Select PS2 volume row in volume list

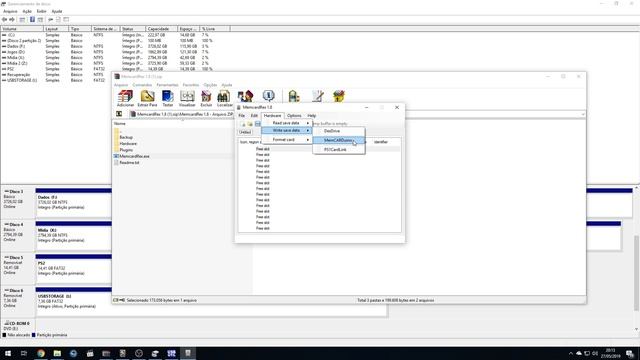pos(108,69)
